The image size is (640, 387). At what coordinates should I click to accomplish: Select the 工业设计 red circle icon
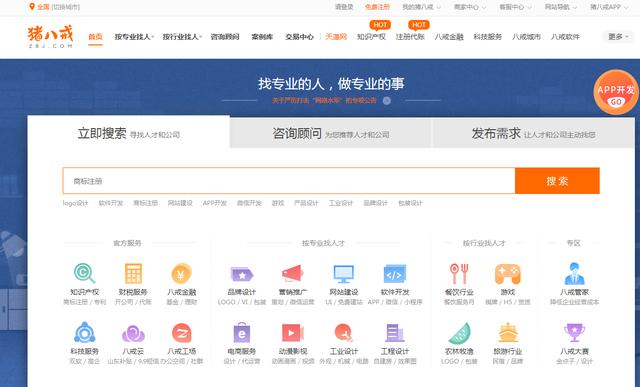tap(344, 333)
